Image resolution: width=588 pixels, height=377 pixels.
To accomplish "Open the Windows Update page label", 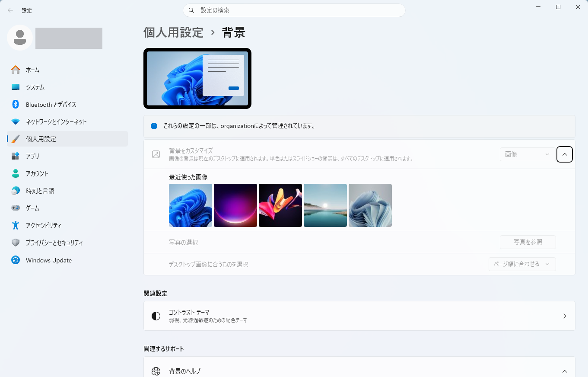I will [49, 260].
